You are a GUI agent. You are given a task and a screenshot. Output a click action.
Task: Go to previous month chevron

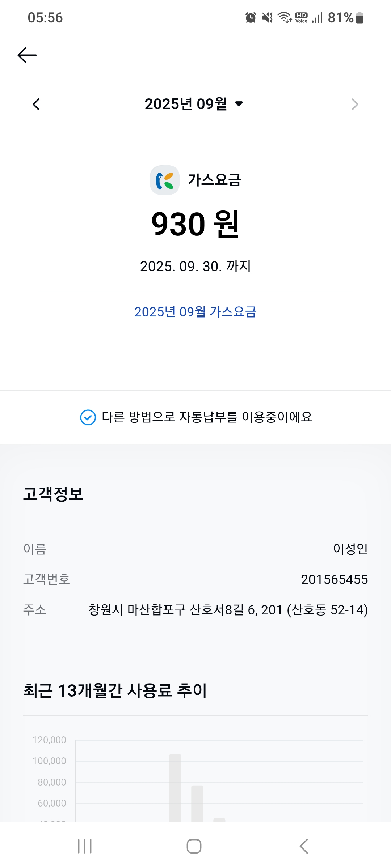coord(36,105)
